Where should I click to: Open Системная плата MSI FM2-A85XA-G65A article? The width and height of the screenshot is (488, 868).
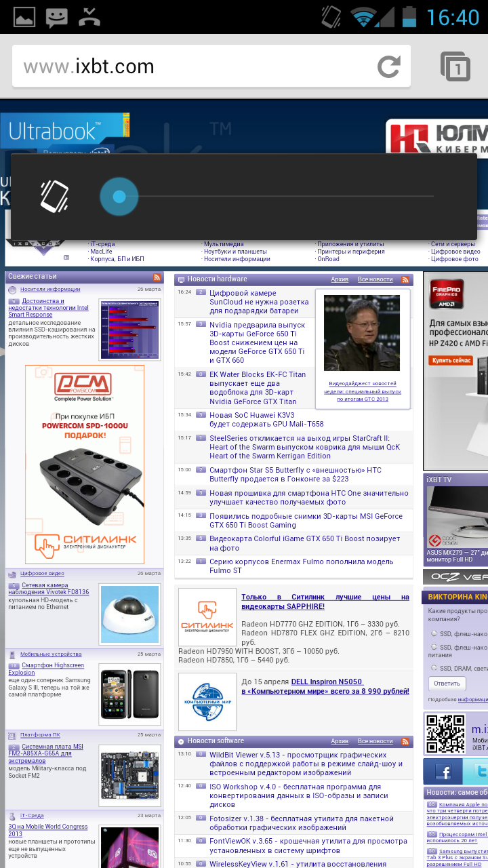tap(45, 753)
